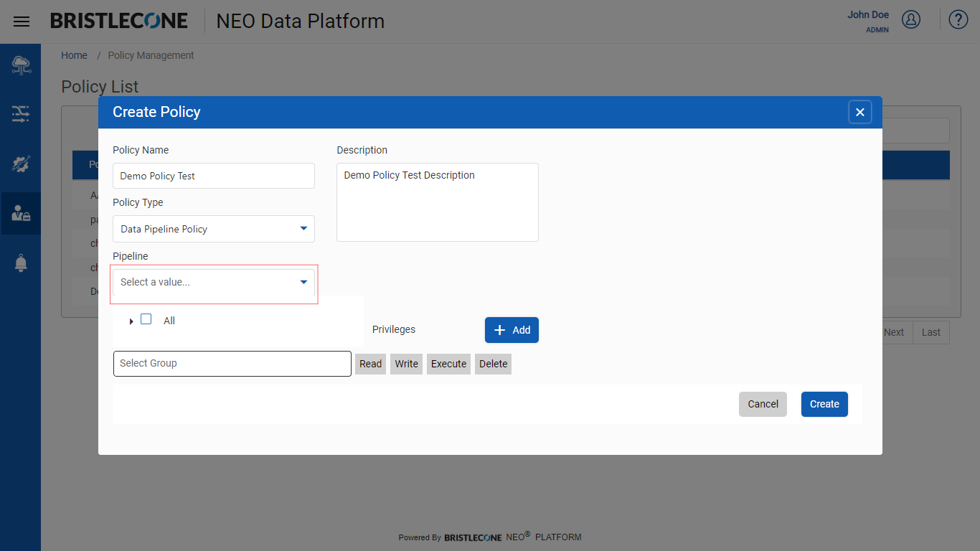Screen dimensions: 980x551
Task: Focus the Policy Name input field
Action: (214, 176)
